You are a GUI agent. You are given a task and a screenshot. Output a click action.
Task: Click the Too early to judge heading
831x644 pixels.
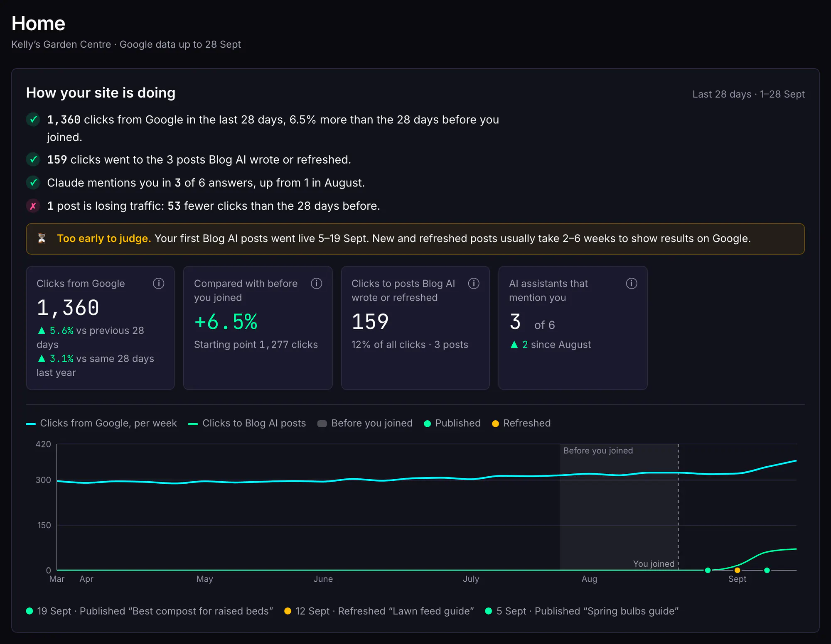click(104, 238)
